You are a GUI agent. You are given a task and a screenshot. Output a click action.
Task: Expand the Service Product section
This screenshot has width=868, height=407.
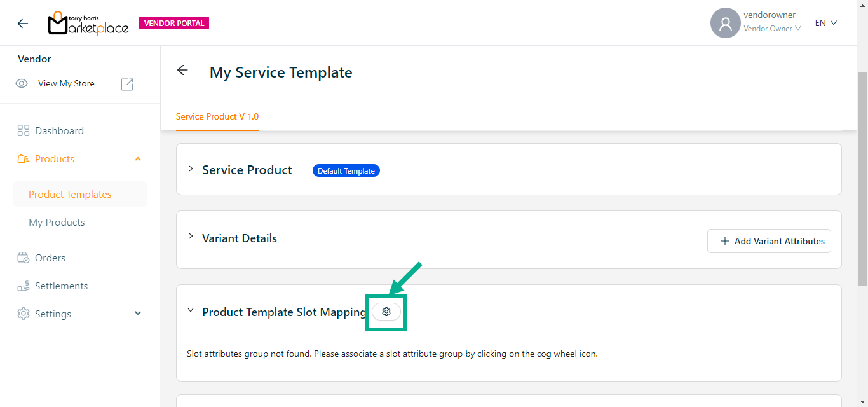pyautogui.click(x=191, y=169)
